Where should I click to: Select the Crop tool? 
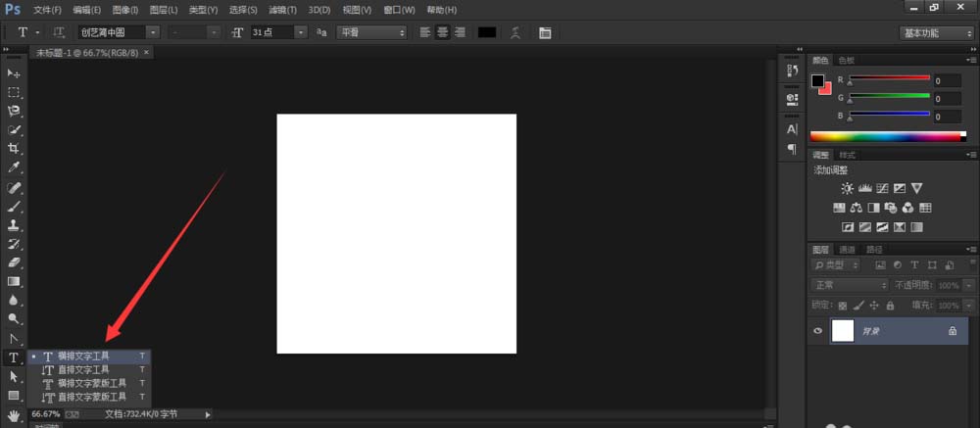(14, 149)
